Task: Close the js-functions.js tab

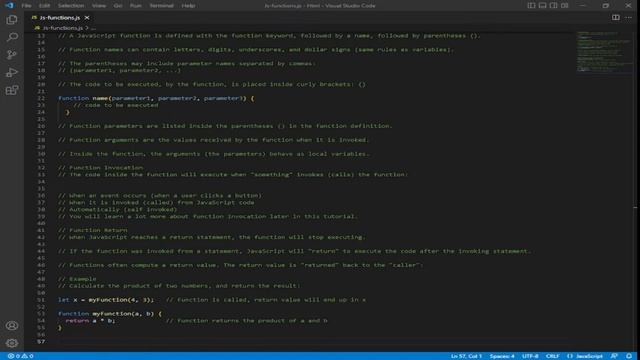Action: tap(87, 18)
